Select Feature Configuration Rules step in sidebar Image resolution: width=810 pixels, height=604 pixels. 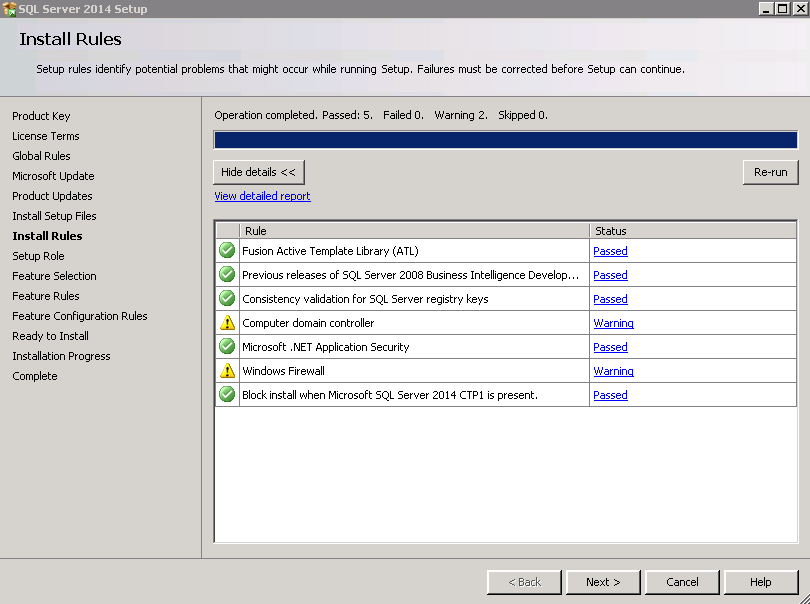(80, 316)
